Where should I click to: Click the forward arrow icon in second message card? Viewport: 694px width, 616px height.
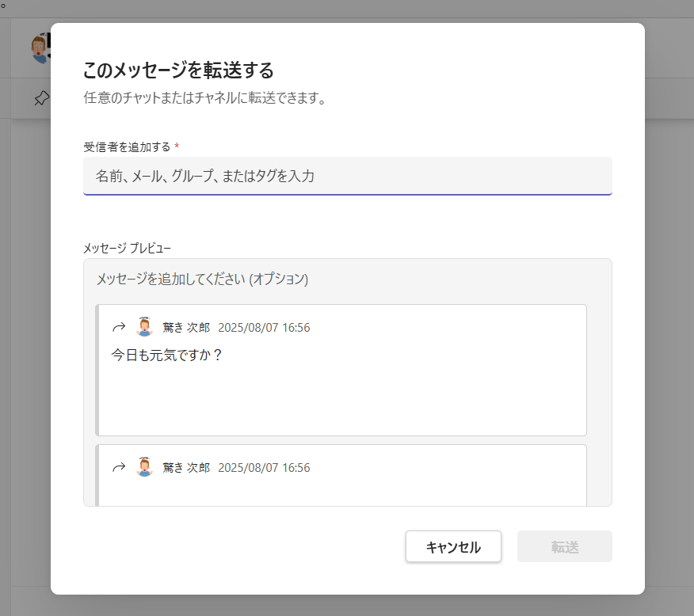coord(119,467)
